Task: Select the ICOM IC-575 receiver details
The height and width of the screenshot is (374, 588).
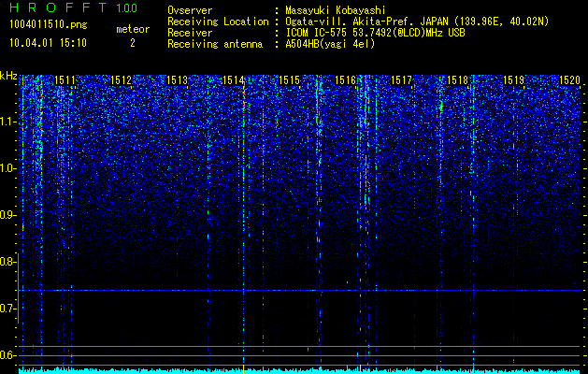Action: (x=375, y=33)
